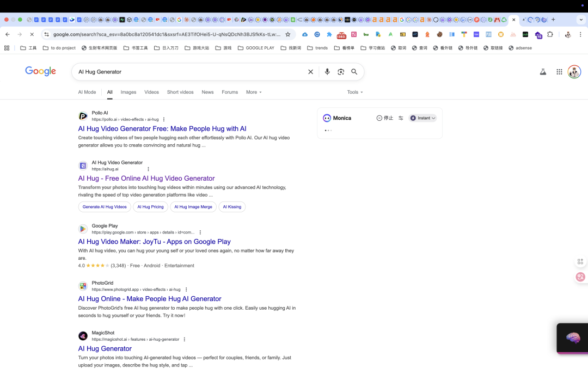Open AI Hug - Free Online result

(146, 178)
